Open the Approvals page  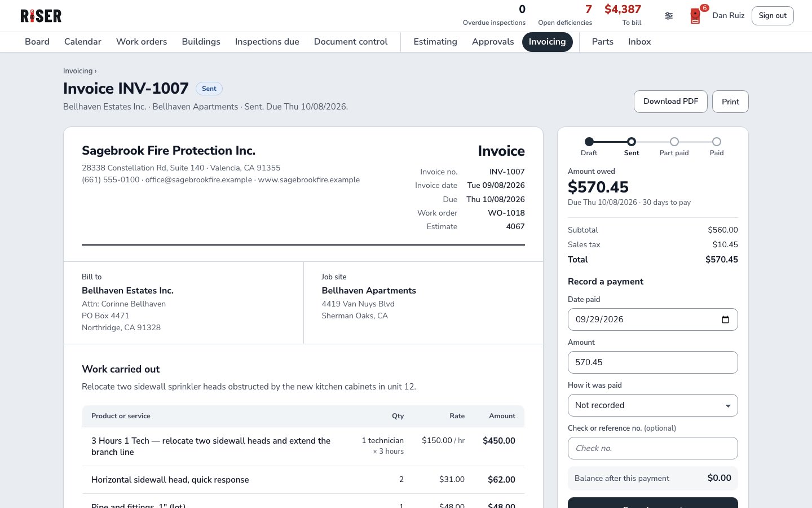click(493, 42)
